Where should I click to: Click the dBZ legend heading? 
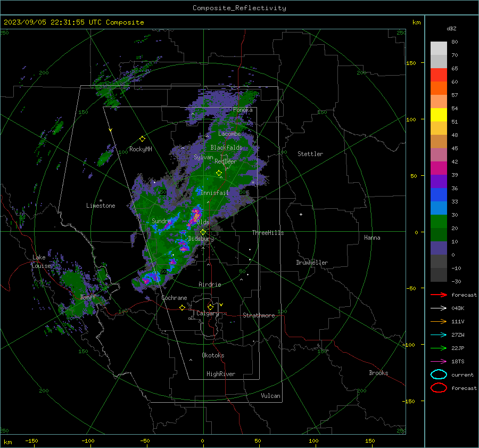(x=451, y=28)
